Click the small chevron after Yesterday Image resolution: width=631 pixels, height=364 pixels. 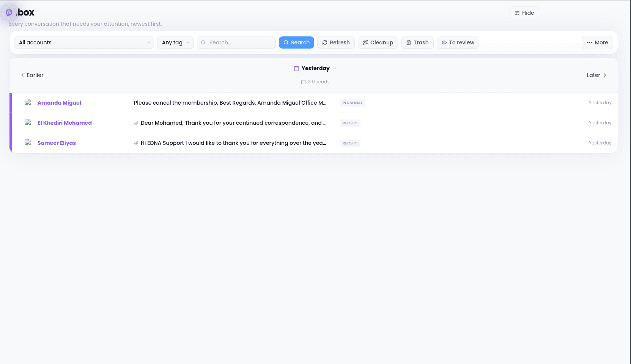[x=334, y=69]
